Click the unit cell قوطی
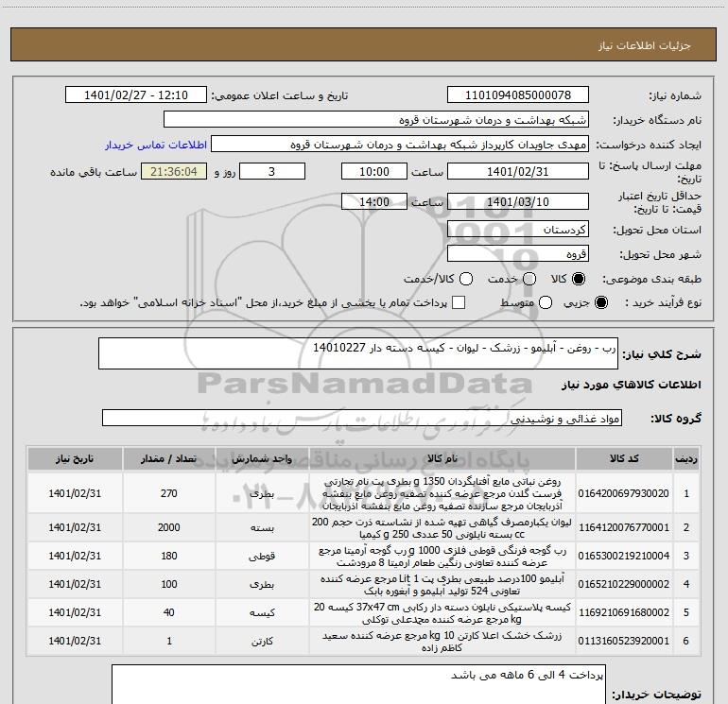The width and height of the screenshot is (728, 704). (x=262, y=556)
